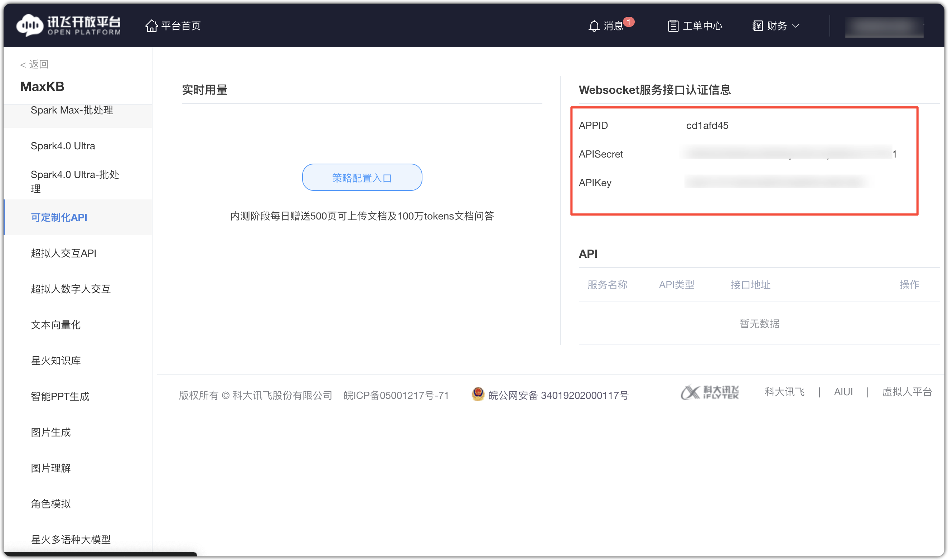Click the police badge emblem icon
948x560 pixels.
[478, 394]
